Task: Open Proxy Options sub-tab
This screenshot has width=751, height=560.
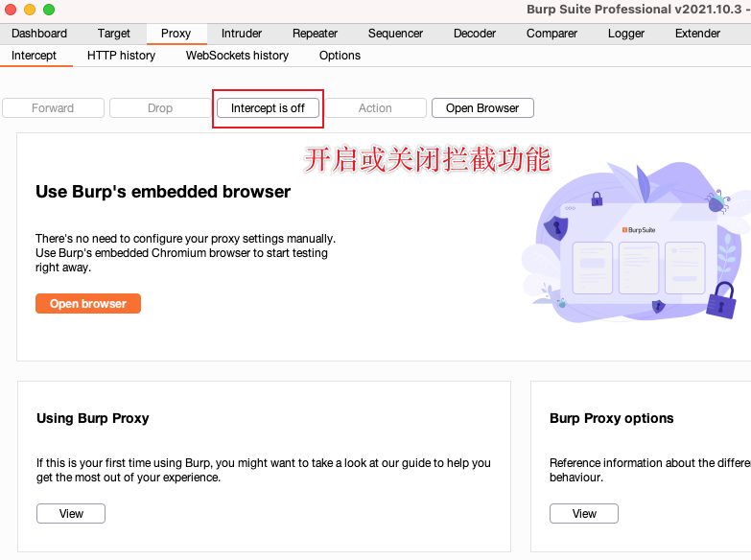Action: (x=340, y=56)
